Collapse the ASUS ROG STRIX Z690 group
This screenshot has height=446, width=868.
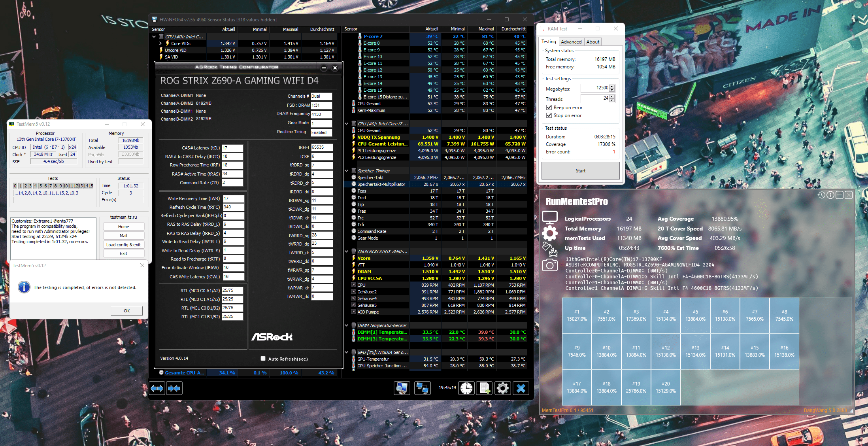[x=347, y=251]
